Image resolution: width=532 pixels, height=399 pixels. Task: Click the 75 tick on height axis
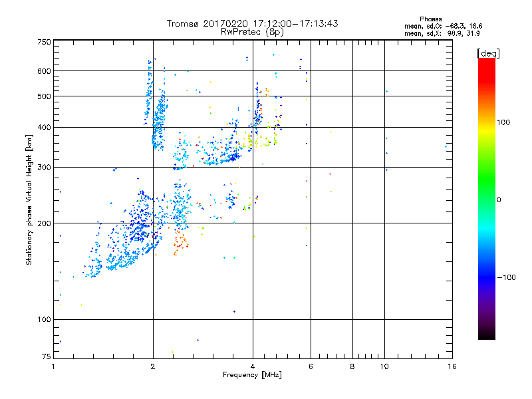pyautogui.click(x=46, y=358)
